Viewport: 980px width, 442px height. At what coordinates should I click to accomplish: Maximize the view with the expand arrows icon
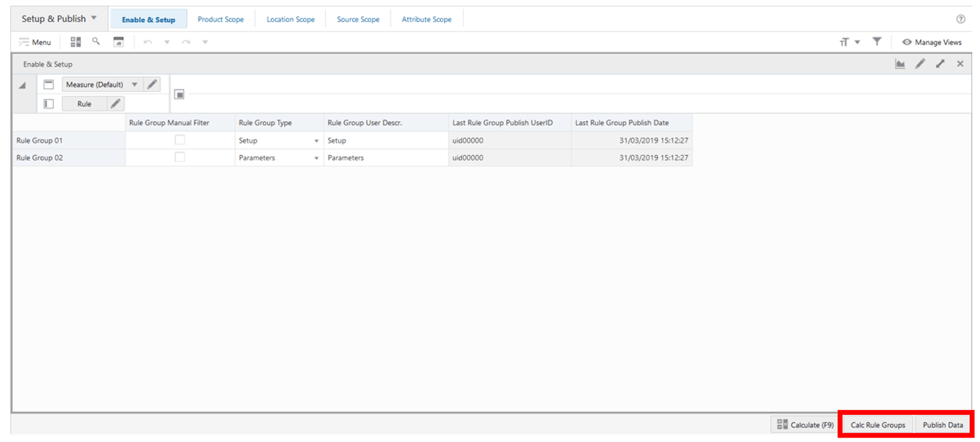tap(940, 64)
